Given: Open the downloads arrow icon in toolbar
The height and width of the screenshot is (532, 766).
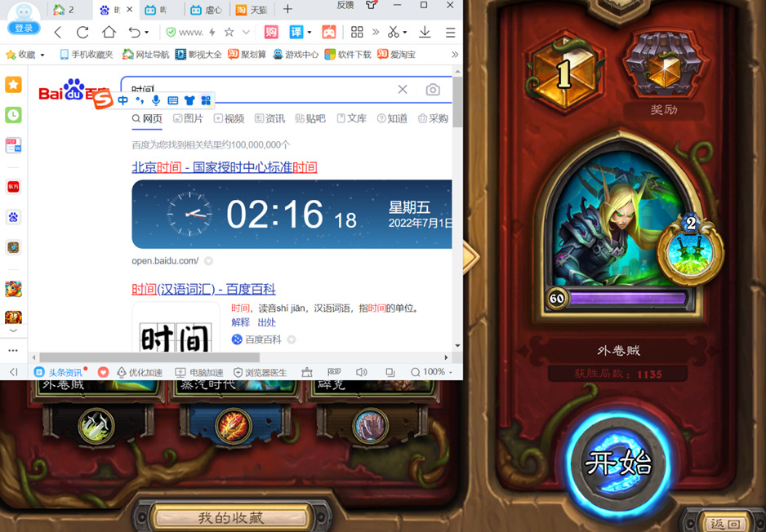Looking at the screenshot, I should [x=425, y=33].
